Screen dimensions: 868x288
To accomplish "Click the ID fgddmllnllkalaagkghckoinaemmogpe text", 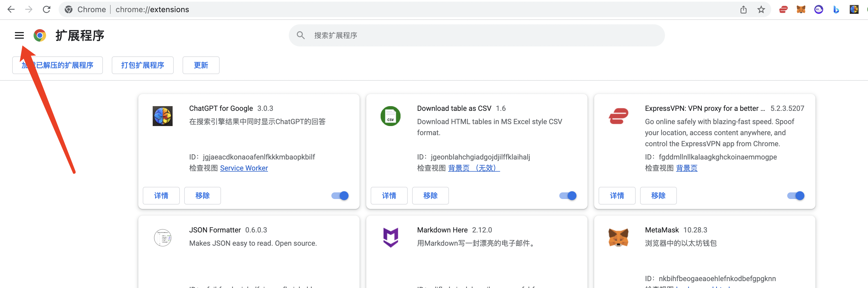I will [711, 157].
